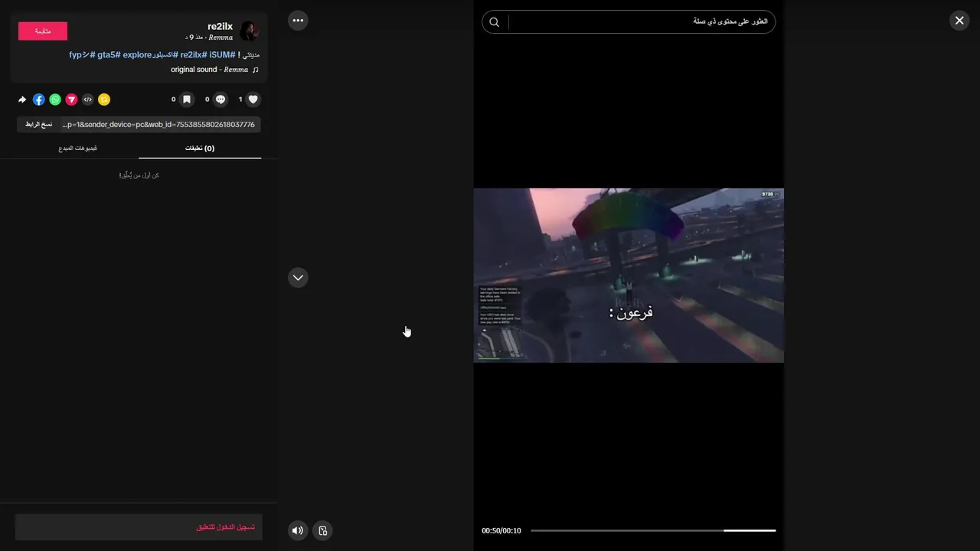Viewport: 980px width, 551px height.
Task: Like the video with the heart icon
Action: click(253, 99)
